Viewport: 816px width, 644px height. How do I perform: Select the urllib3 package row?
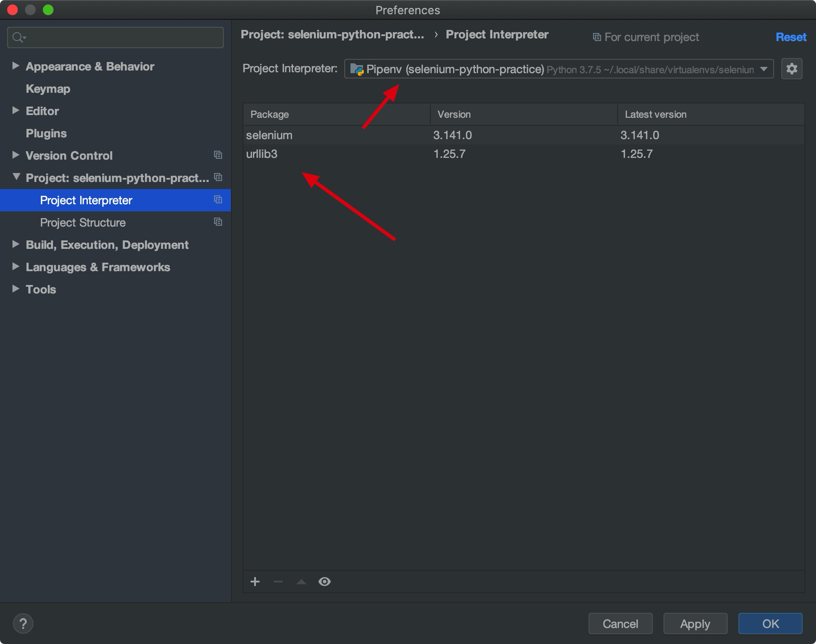(524, 154)
